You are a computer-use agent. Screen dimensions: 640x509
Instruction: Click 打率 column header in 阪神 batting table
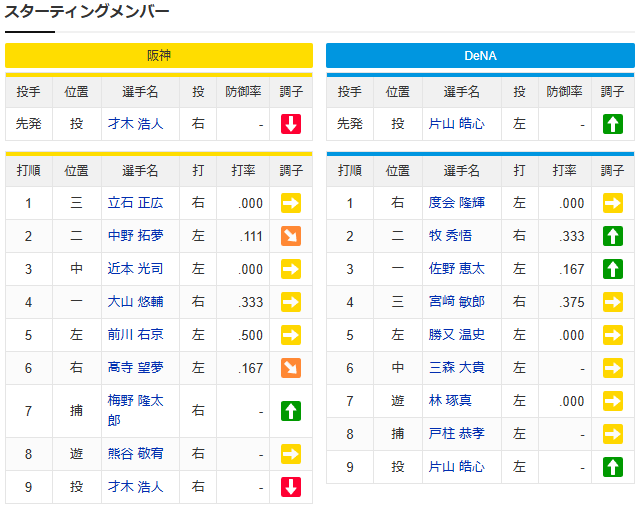click(243, 171)
